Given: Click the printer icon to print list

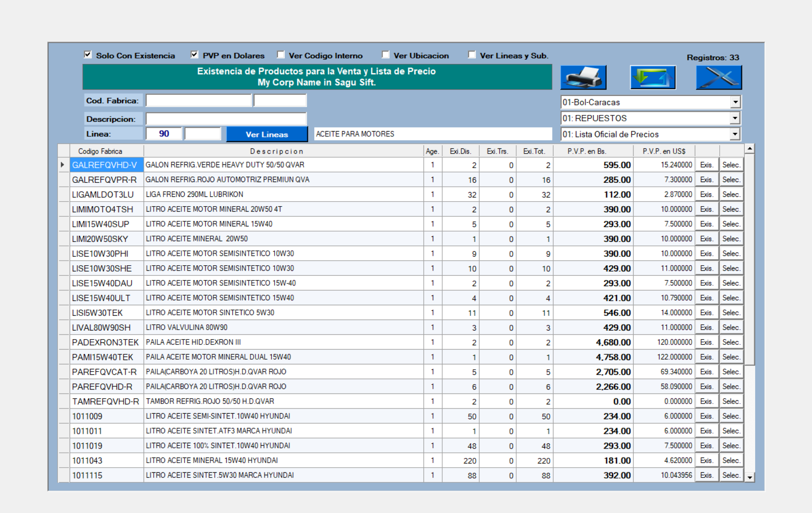Looking at the screenshot, I should coord(583,77).
